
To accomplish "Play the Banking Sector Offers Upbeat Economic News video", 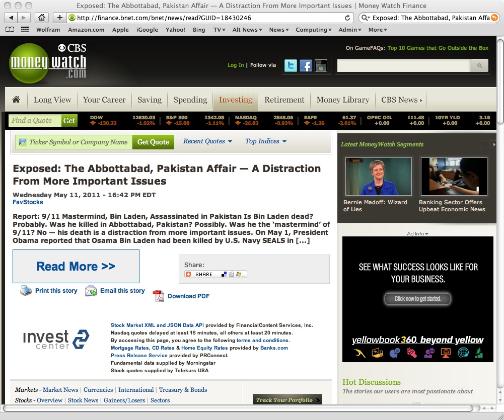I will 454,176.
